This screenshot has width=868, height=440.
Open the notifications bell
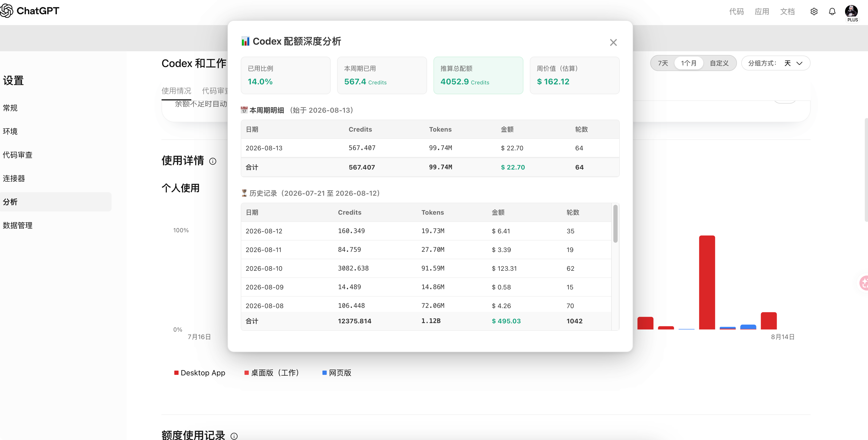point(832,11)
